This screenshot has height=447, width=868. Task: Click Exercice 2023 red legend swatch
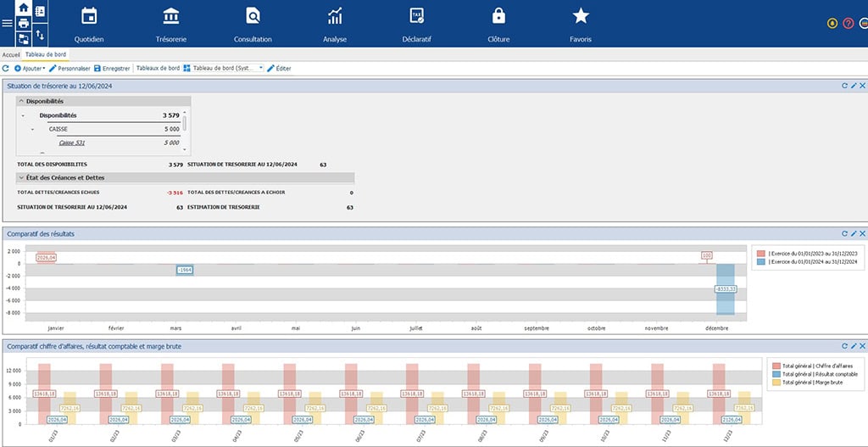coord(761,253)
